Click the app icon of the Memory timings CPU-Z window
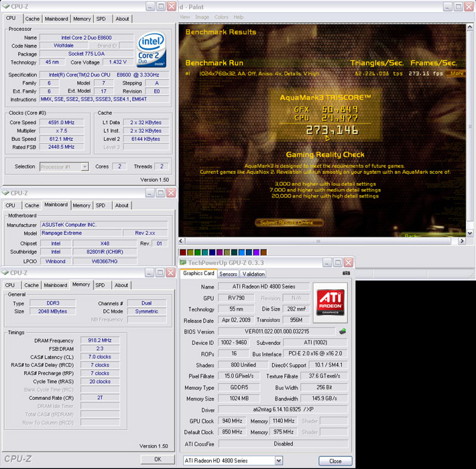476x469 pixels. click(x=5, y=272)
